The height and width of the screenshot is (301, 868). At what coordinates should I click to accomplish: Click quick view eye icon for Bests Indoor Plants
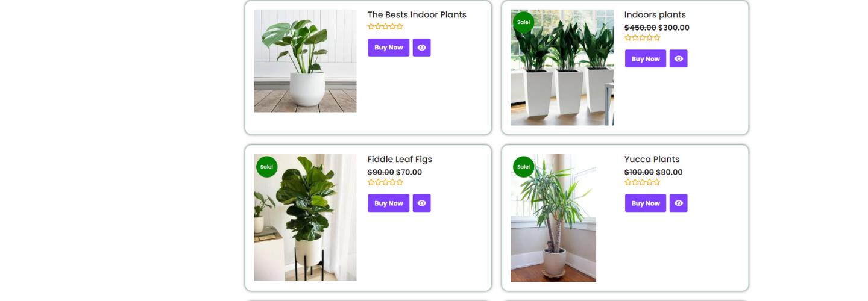coord(421,48)
